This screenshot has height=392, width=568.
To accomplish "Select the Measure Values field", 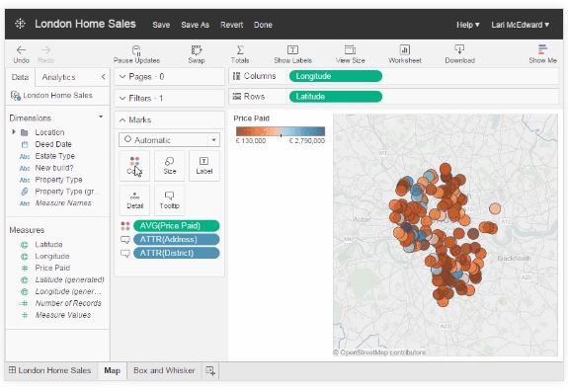I will (63, 315).
